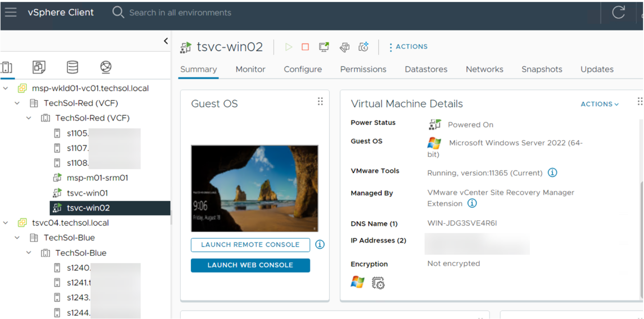Collapse the inventory sidebar with the arrow
Image resolution: width=644 pixels, height=319 pixels.
pos(166,41)
